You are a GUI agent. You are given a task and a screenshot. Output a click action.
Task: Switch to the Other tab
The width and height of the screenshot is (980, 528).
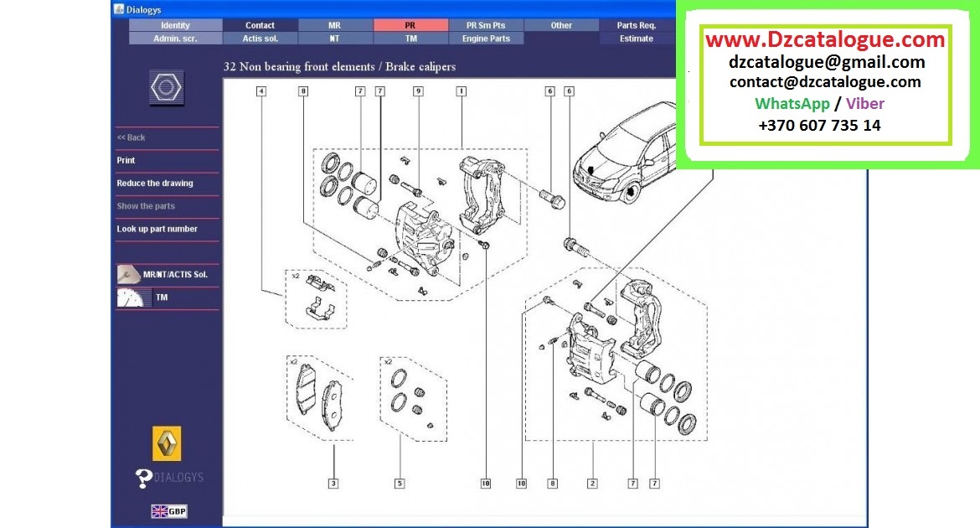[x=561, y=25]
